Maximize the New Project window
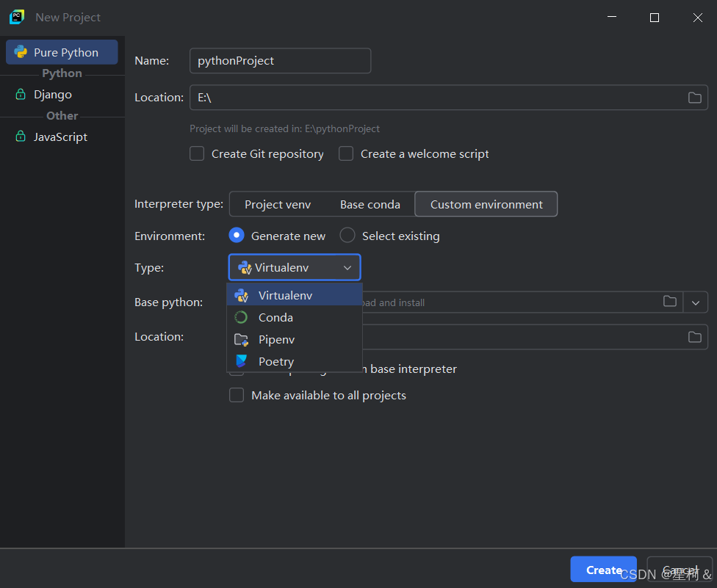The image size is (717, 588). click(x=655, y=18)
